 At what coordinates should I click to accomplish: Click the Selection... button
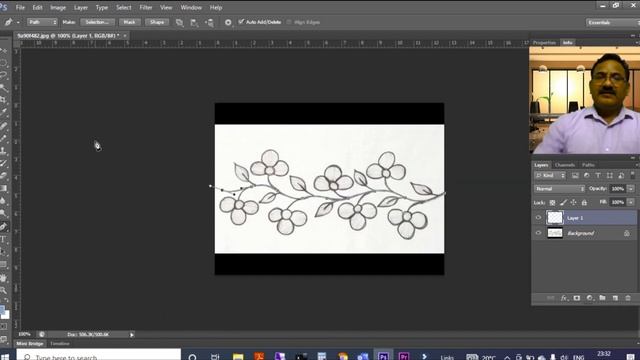[97, 22]
